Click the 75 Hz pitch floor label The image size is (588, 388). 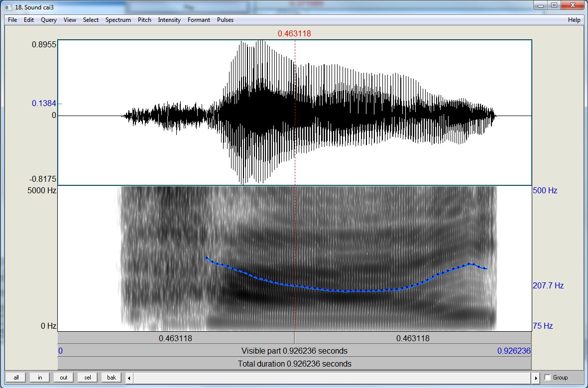pos(543,326)
